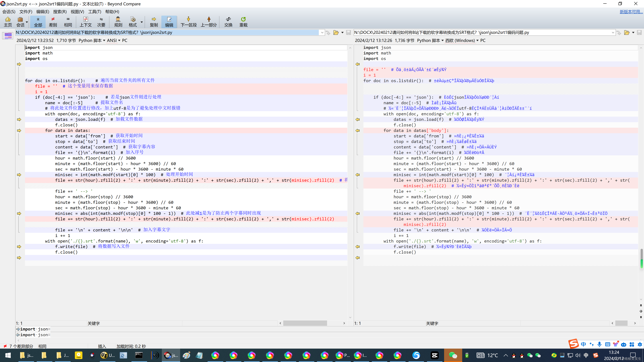Open the 工具(T) menu
The height and width of the screenshot is (362, 644).
94,12
